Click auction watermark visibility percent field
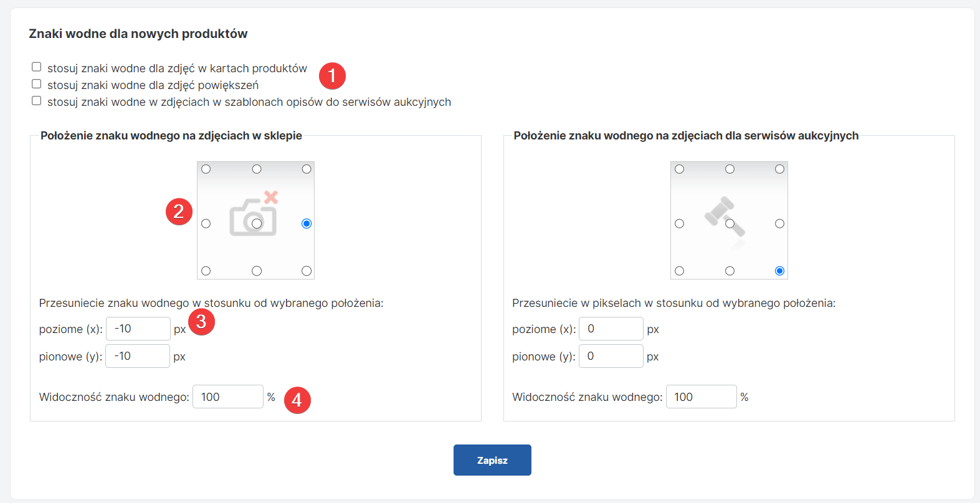Viewport: 980px width, 503px height. coord(702,397)
